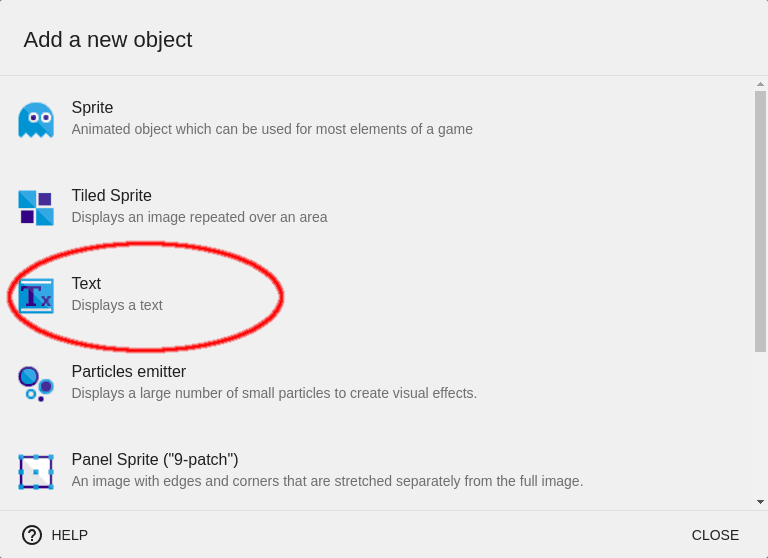Click the Sprite ghost icon
The height and width of the screenshot is (558, 768).
[36, 120]
